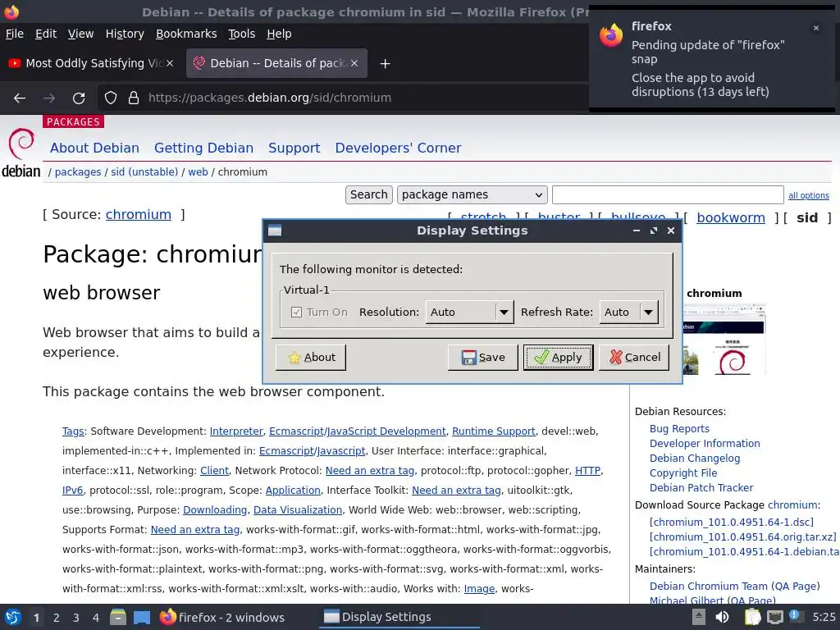Go back using the Firefox back arrow
The width and height of the screenshot is (840, 630).
20,98
